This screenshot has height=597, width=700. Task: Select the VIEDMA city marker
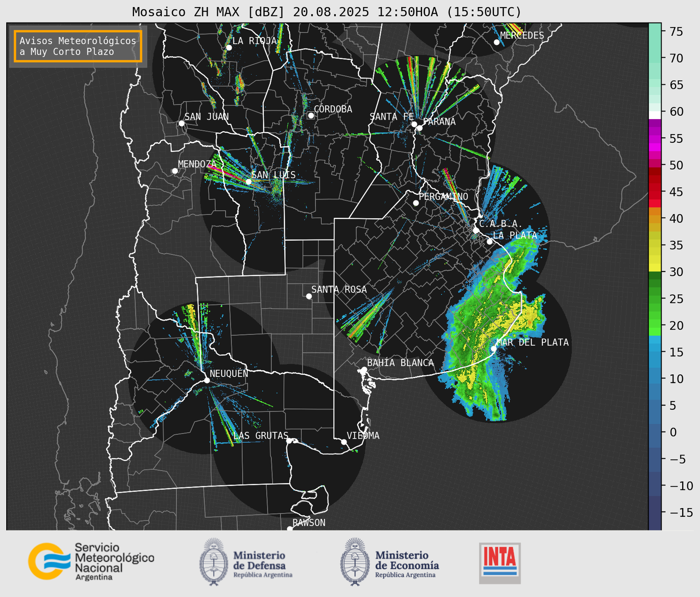344,442
